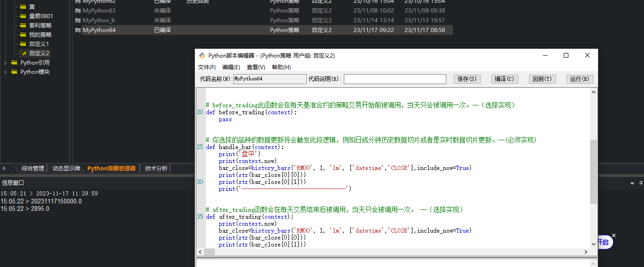Select the 套利策略 folder icon
This screenshot has height=267, width=644.
(x=23, y=26)
